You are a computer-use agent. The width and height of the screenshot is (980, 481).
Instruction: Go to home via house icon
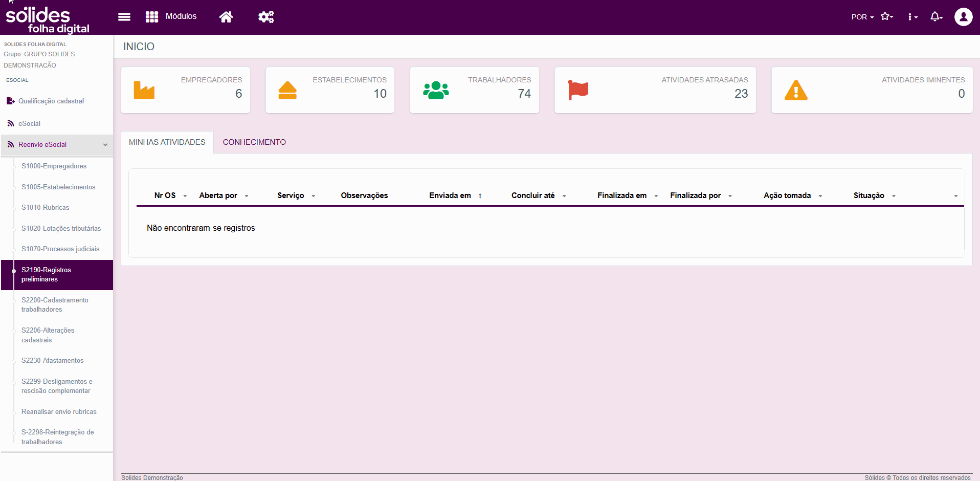coord(226,17)
